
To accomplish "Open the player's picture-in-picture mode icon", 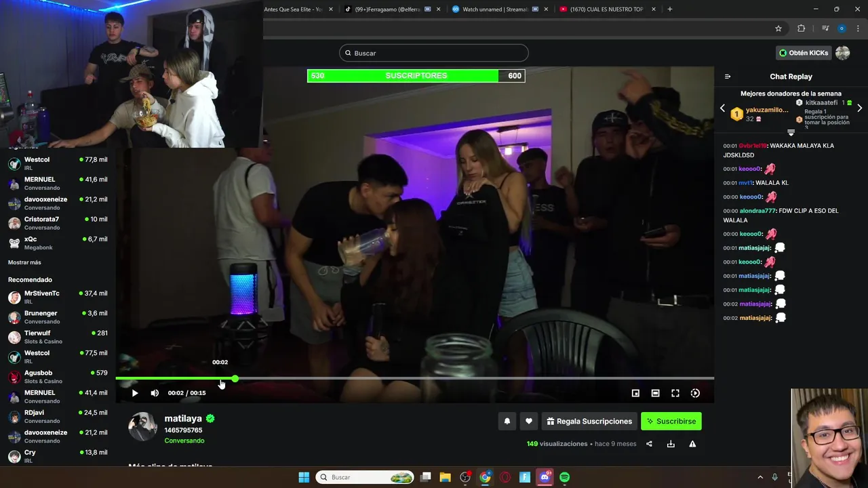I will pos(635,393).
